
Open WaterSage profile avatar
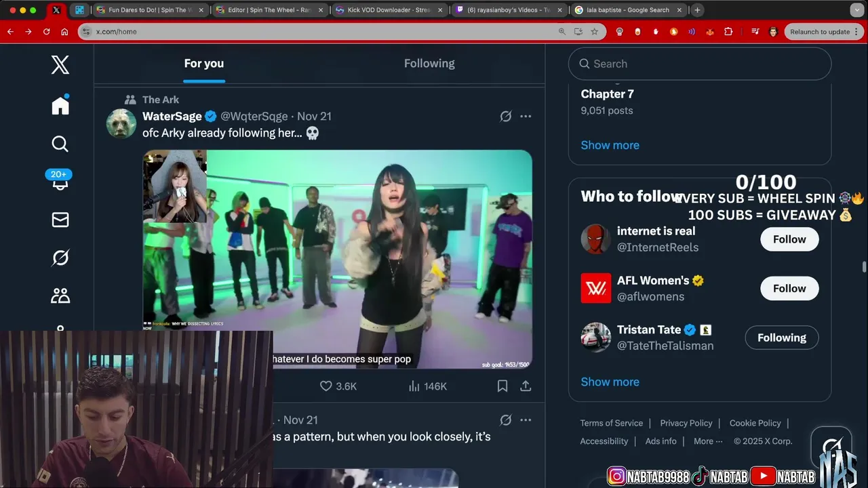[x=121, y=123]
